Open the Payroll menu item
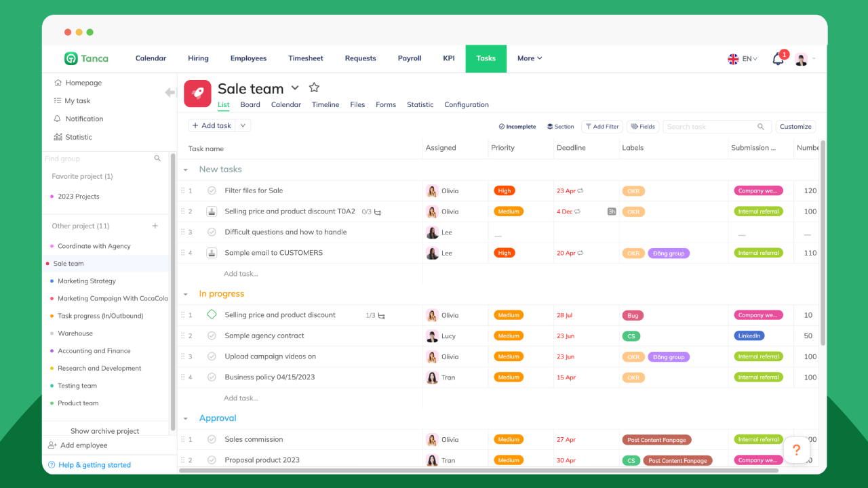Screen dimensions: 868x488 409,58
